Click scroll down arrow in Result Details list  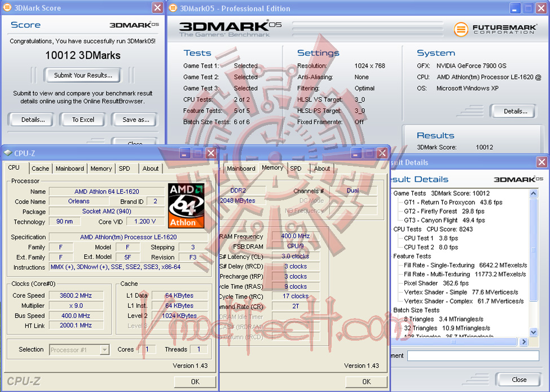[x=533, y=332]
